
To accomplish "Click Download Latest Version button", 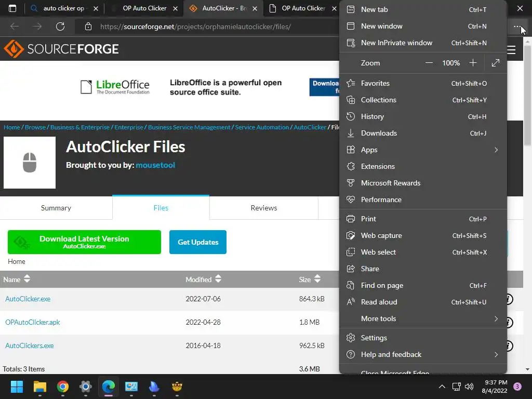I will 84,242.
